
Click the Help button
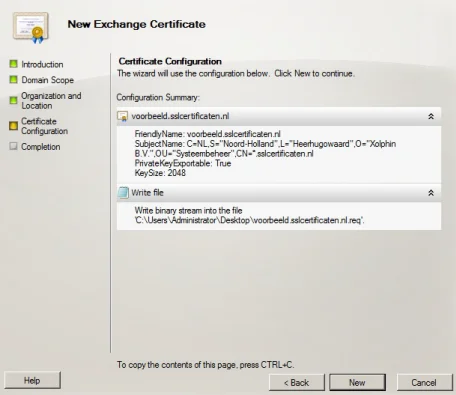[32, 380]
